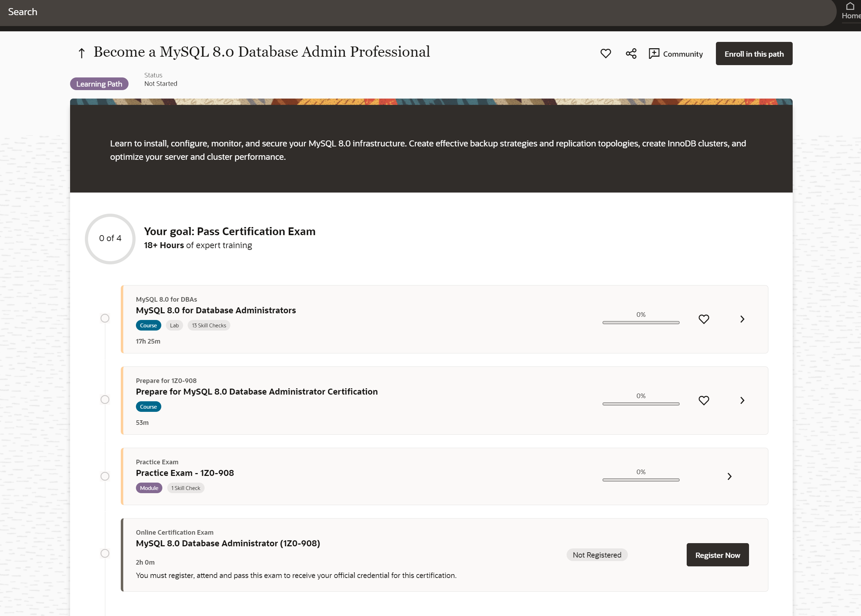Favorite MySQL 8.0 for Database Administrators course

pos(704,319)
